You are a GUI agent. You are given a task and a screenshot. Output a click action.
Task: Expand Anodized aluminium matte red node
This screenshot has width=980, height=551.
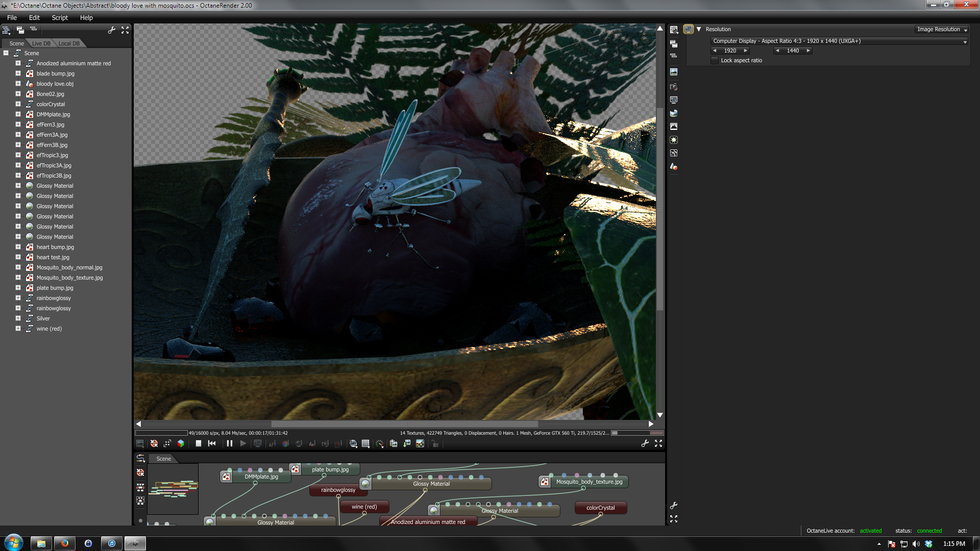point(18,63)
